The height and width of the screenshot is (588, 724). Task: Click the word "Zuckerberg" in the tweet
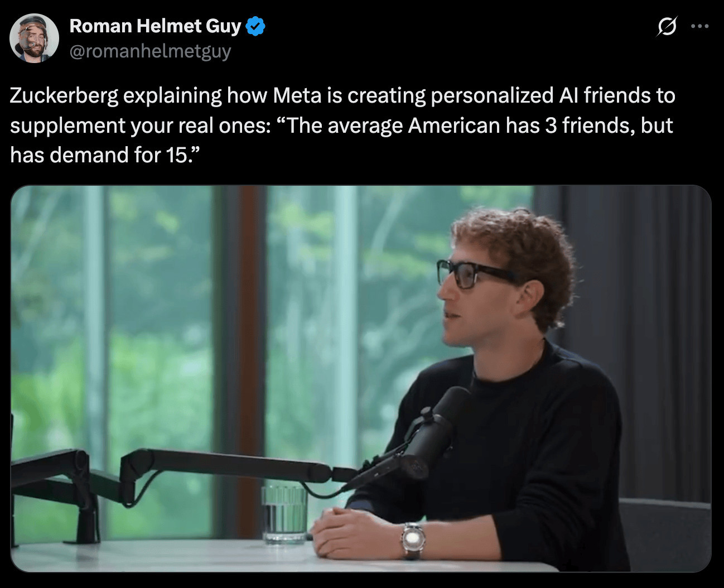(64, 96)
